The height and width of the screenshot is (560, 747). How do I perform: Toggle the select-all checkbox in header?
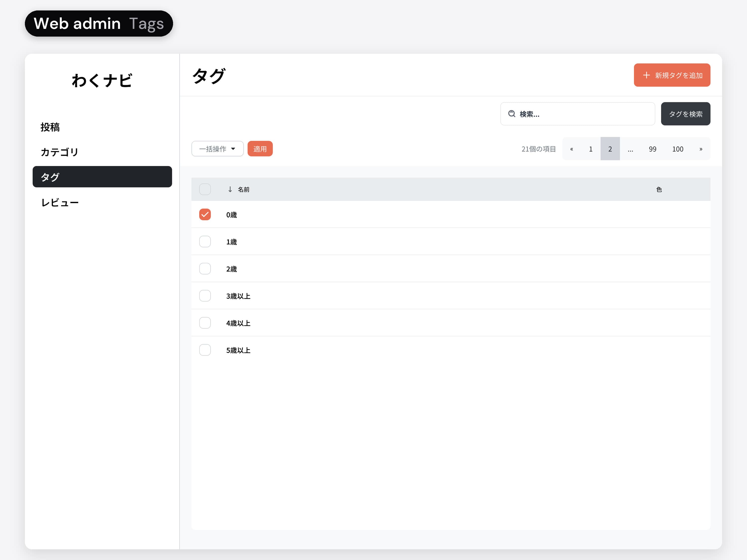click(205, 189)
